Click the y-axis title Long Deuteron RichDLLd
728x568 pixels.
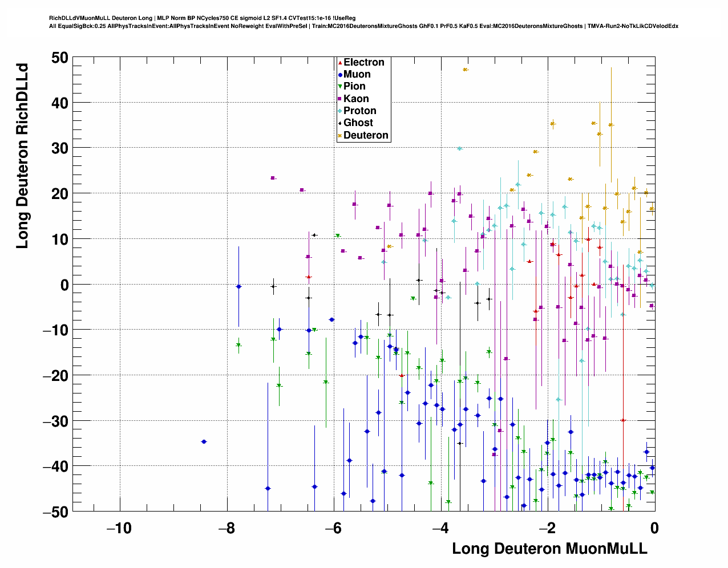click(x=22, y=155)
